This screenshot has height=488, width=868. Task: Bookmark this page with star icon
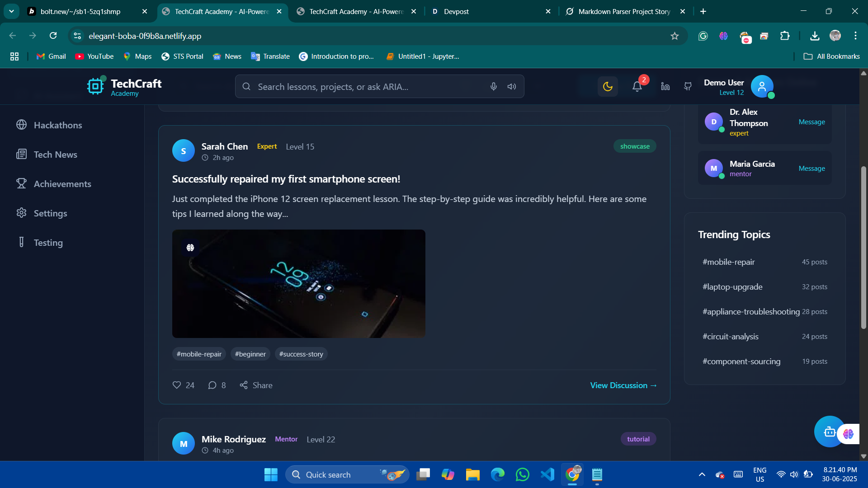tap(675, 36)
